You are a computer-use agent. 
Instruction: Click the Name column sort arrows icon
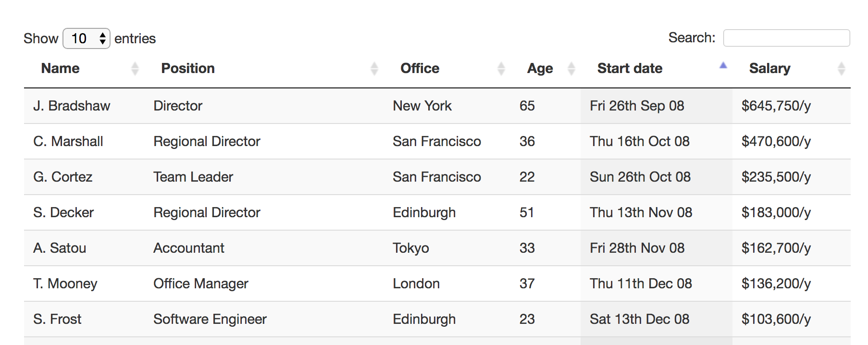click(x=135, y=69)
